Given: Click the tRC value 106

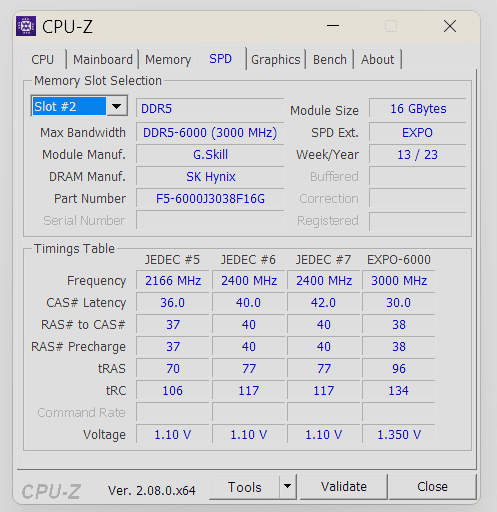Looking at the screenshot, I should (x=173, y=391).
